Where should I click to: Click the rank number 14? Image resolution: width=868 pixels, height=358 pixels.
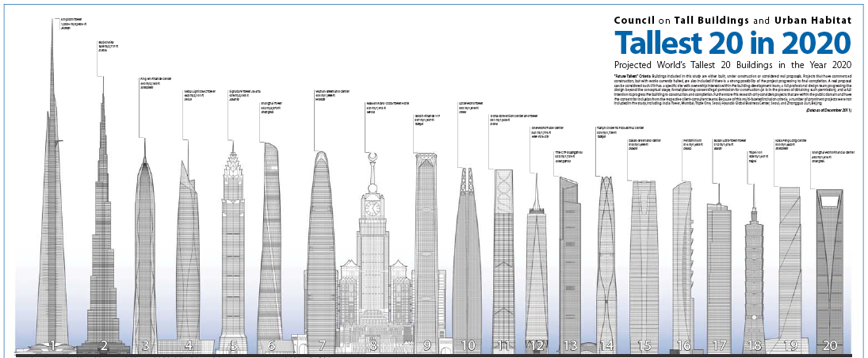click(x=606, y=346)
